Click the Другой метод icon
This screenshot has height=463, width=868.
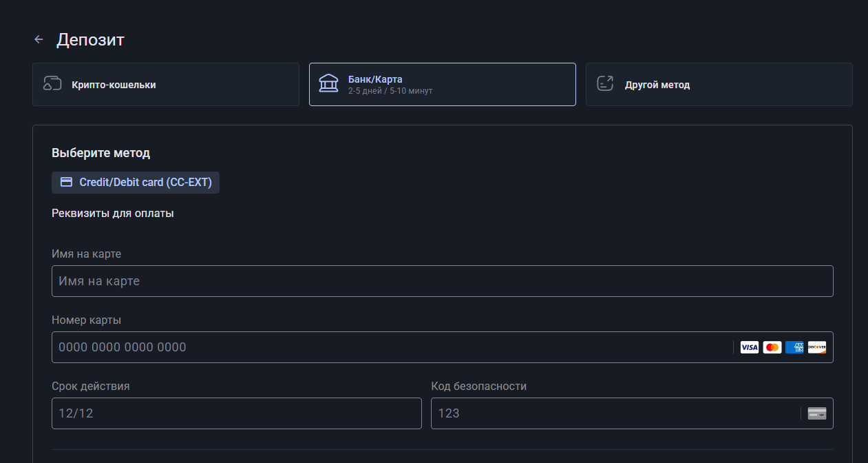pyautogui.click(x=605, y=84)
